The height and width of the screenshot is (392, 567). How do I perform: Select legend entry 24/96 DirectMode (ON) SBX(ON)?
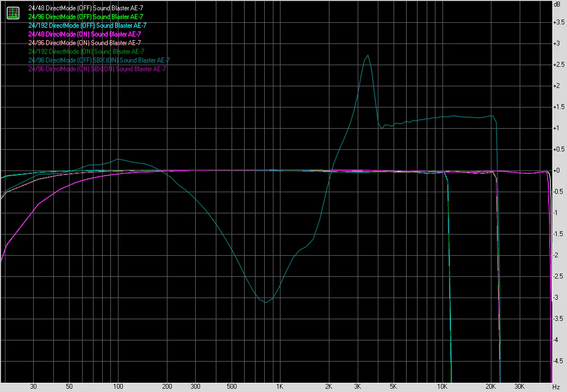(x=97, y=68)
